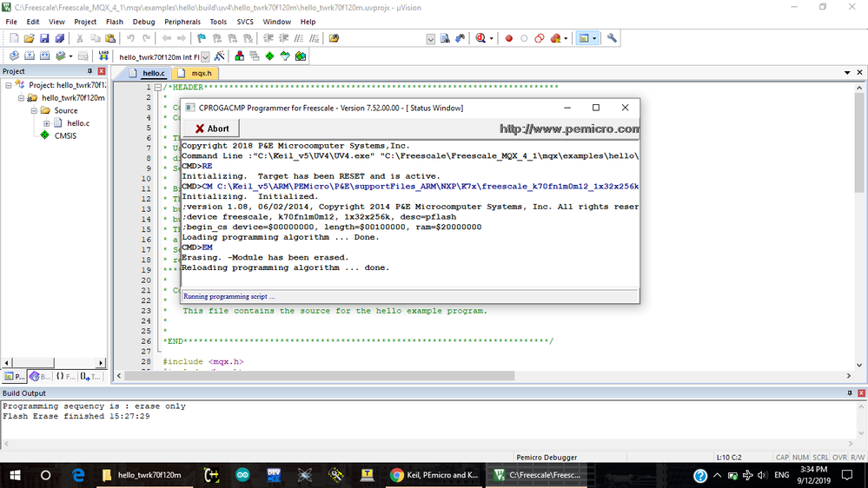Start the debug session
Viewport: 868px width, 488px height.
[480, 38]
